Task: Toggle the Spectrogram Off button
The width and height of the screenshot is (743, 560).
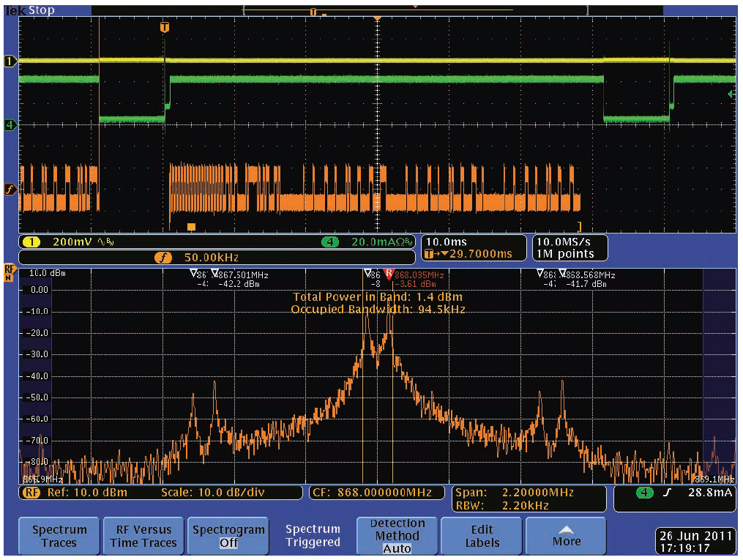Action: (x=228, y=536)
